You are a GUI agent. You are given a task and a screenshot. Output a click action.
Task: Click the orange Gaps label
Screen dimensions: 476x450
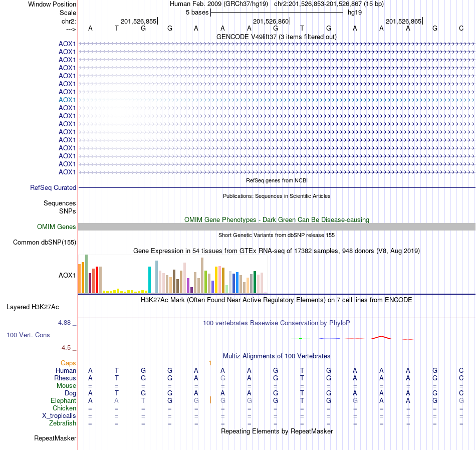(x=68, y=363)
